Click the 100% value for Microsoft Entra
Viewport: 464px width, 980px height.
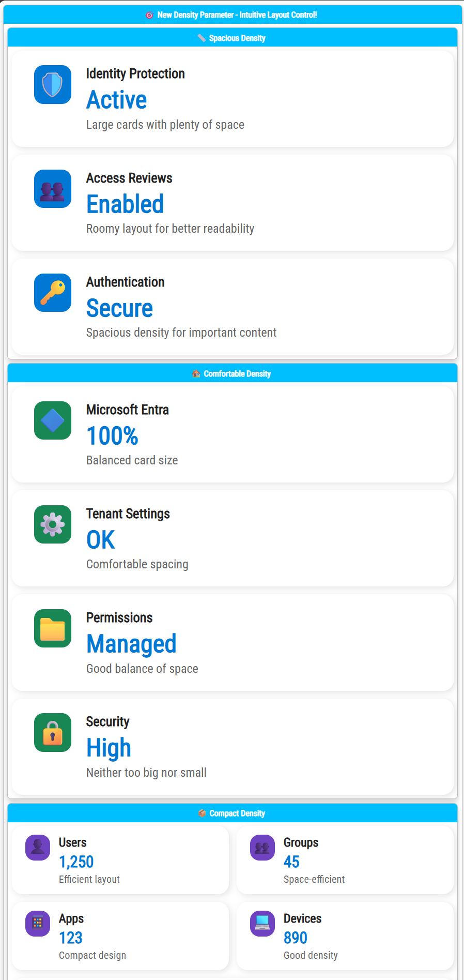pyautogui.click(x=112, y=435)
